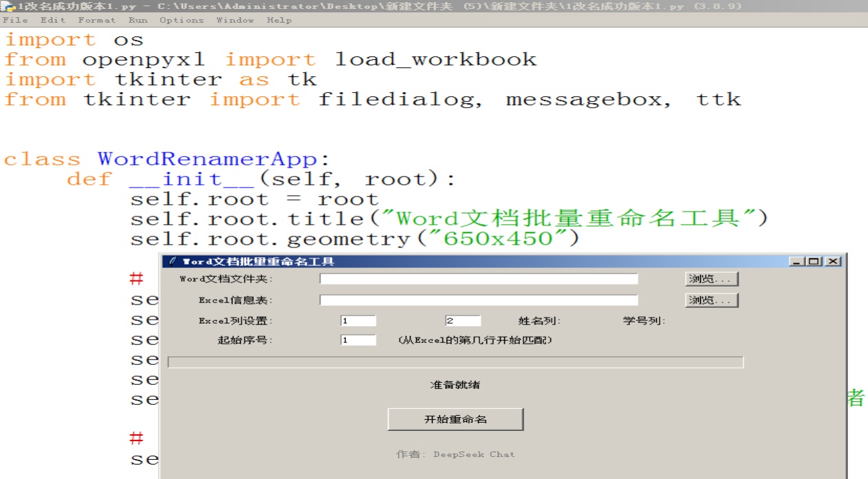Click the 起始序号 input field
Image resolution: width=868 pixels, height=479 pixels.
point(358,340)
